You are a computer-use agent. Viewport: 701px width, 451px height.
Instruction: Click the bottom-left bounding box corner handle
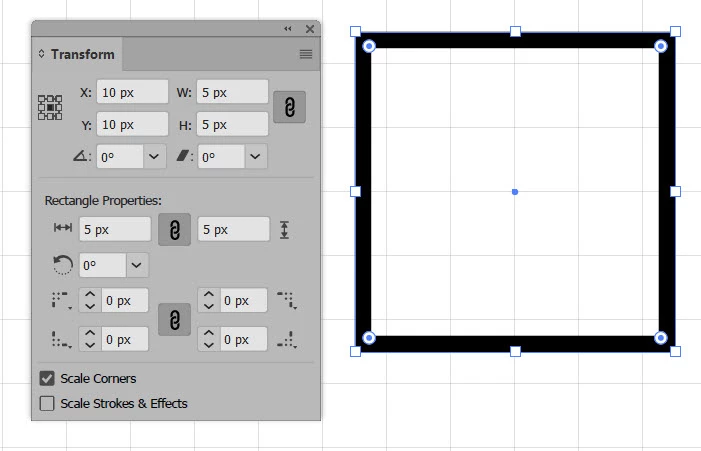pos(355,351)
